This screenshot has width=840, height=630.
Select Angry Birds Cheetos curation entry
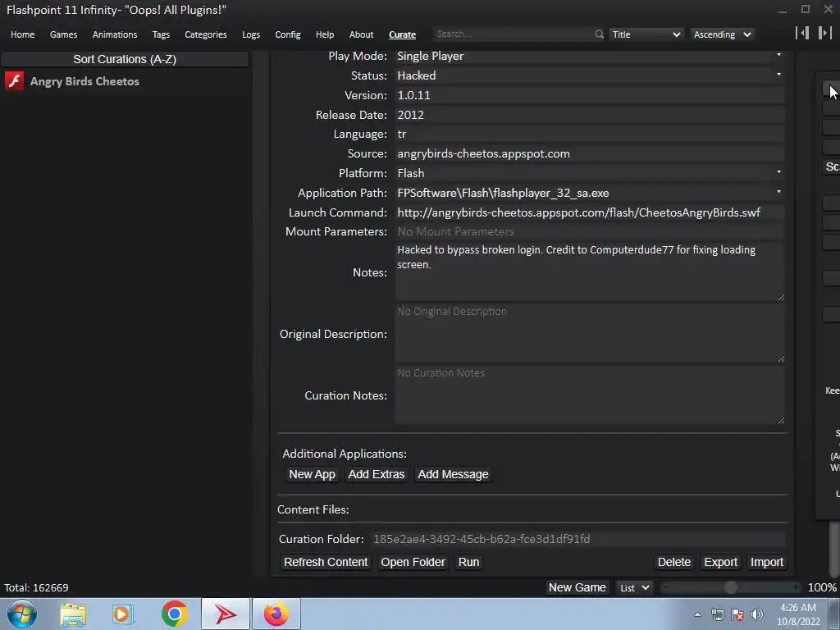[x=126, y=81]
